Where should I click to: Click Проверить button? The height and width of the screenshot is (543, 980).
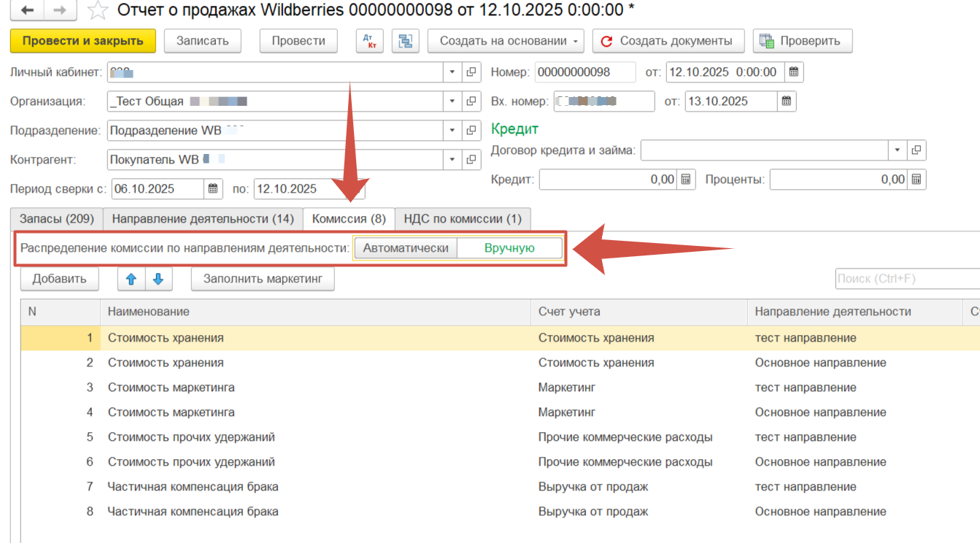click(x=803, y=41)
